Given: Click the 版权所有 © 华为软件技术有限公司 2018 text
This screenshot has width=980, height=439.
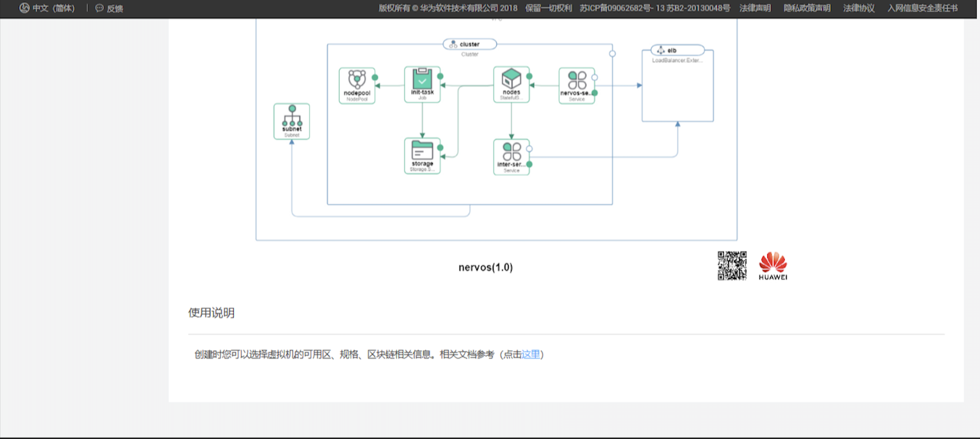Looking at the screenshot, I should tap(448, 8).
